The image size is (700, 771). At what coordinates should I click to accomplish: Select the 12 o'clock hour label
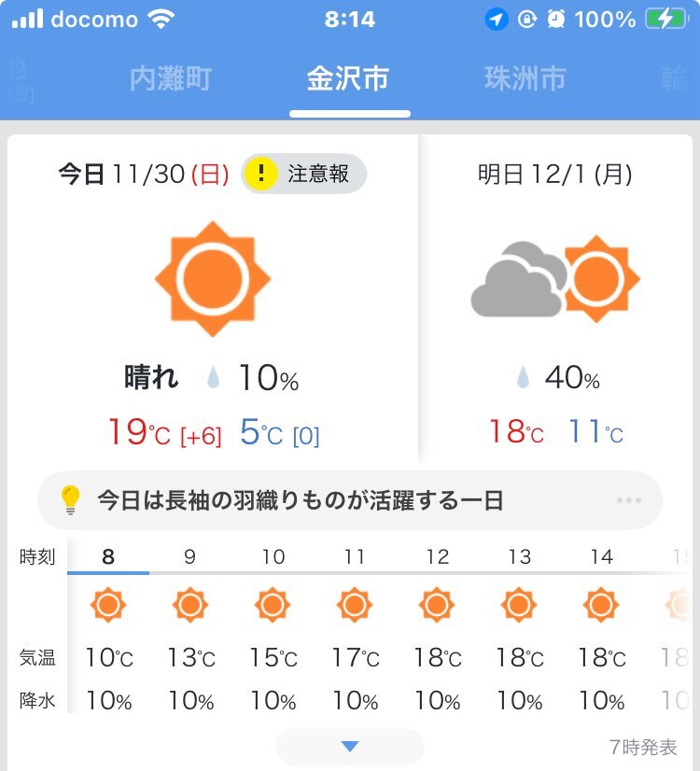[437, 557]
